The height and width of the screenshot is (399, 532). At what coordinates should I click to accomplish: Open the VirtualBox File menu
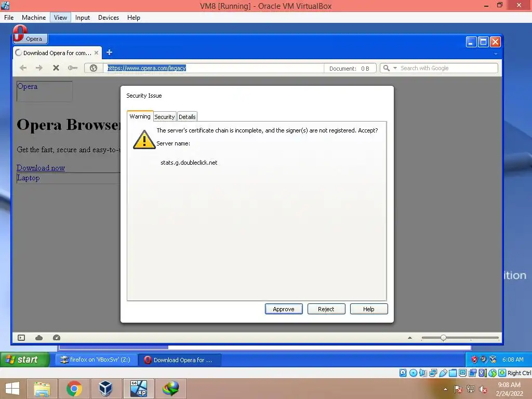[9, 18]
